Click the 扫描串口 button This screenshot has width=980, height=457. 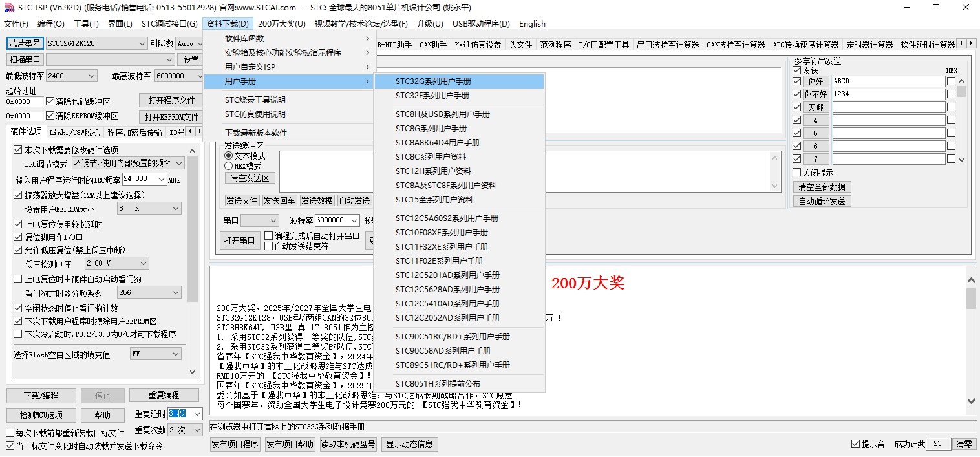coord(25,59)
